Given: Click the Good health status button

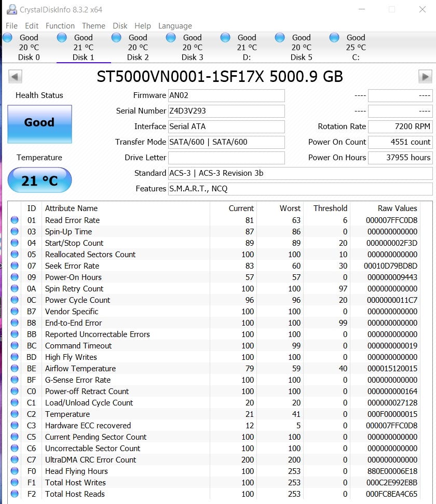Looking at the screenshot, I should click(x=39, y=123).
